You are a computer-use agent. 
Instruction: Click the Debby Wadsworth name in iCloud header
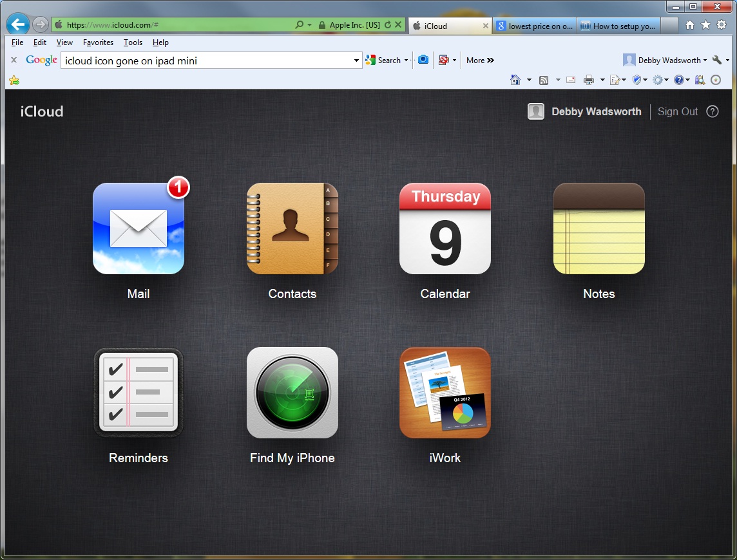click(596, 111)
